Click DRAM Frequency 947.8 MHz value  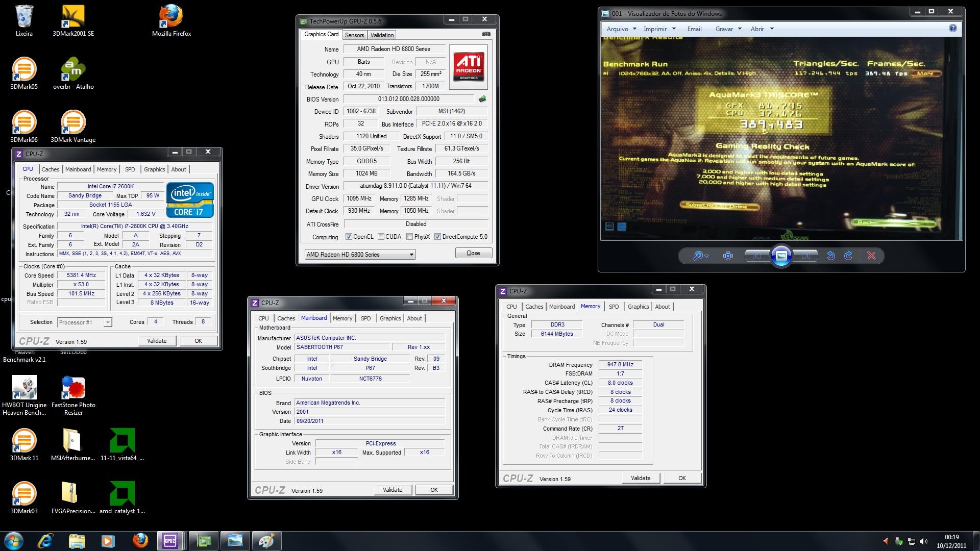[620, 365]
